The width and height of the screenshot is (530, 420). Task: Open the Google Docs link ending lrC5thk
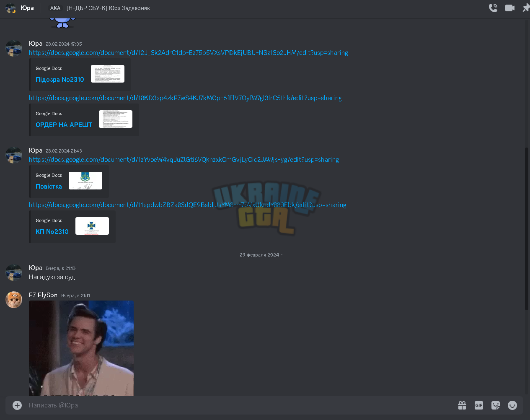[185, 98]
